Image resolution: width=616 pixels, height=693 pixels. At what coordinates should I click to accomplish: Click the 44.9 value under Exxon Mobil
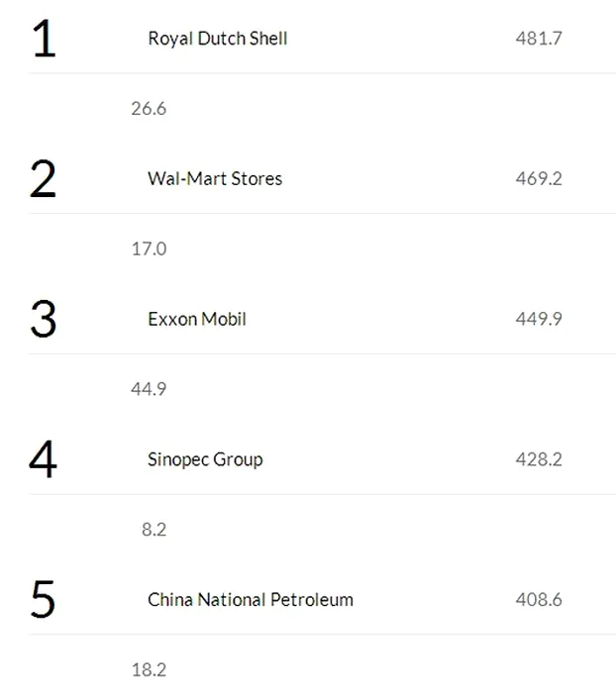pos(149,389)
